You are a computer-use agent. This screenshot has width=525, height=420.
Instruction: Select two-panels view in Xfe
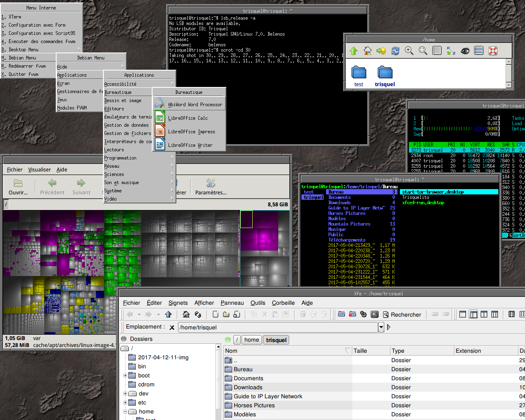[x=484, y=315]
